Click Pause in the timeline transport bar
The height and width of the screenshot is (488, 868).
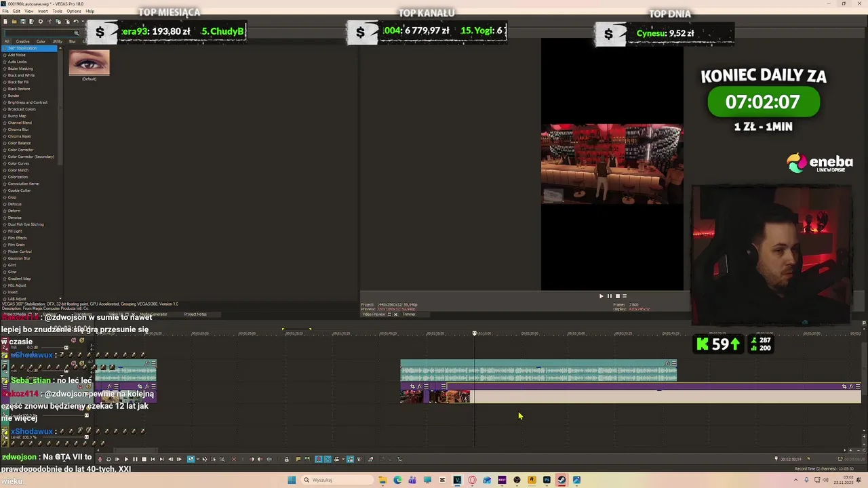[x=135, y=460]
